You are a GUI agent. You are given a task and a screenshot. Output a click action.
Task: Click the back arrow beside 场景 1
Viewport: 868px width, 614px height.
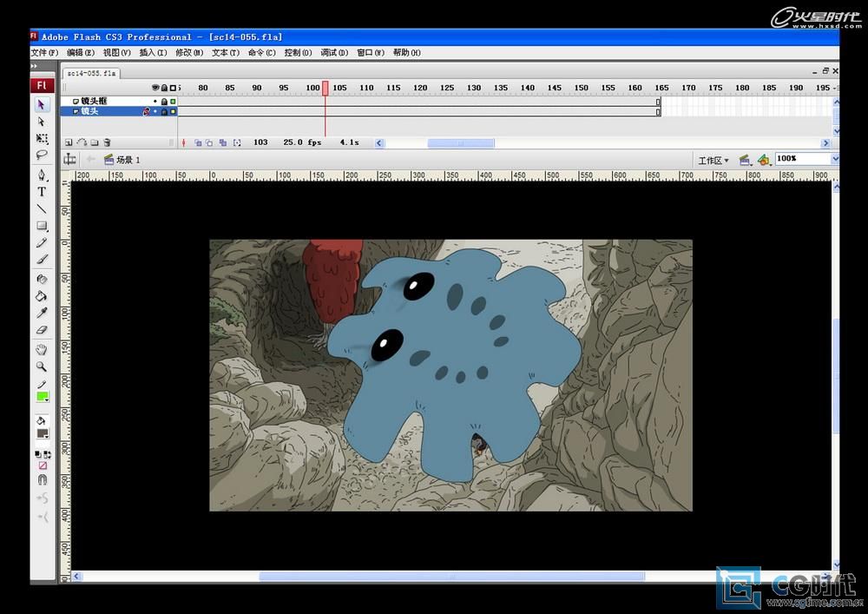91,160
